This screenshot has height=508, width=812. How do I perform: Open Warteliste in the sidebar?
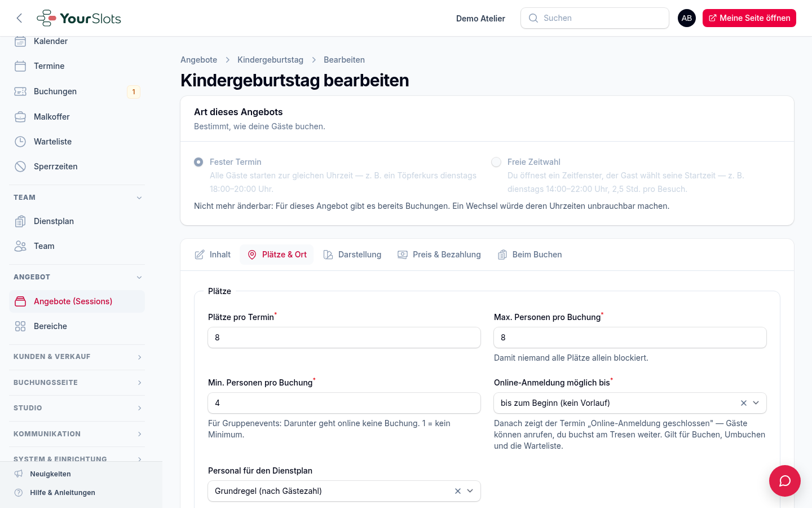click(x=77, y=142)
